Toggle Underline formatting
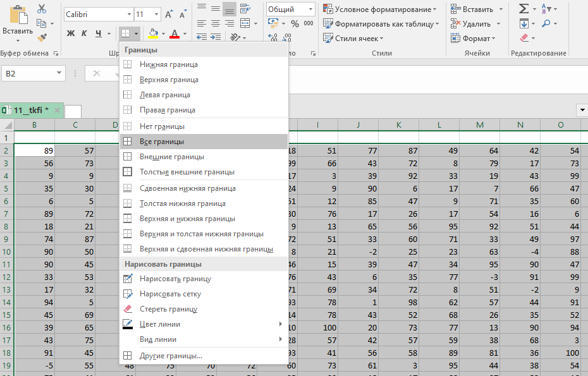Screen dimensions: 588x376 click(x=99, y=33)
